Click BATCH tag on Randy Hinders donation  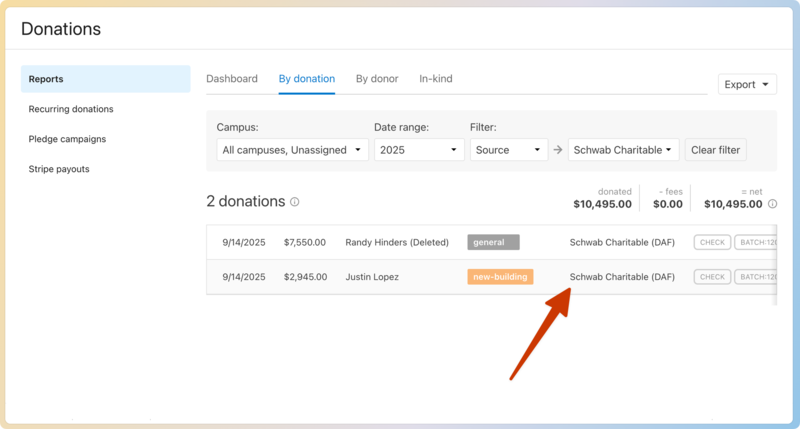(x=755, y=242)
